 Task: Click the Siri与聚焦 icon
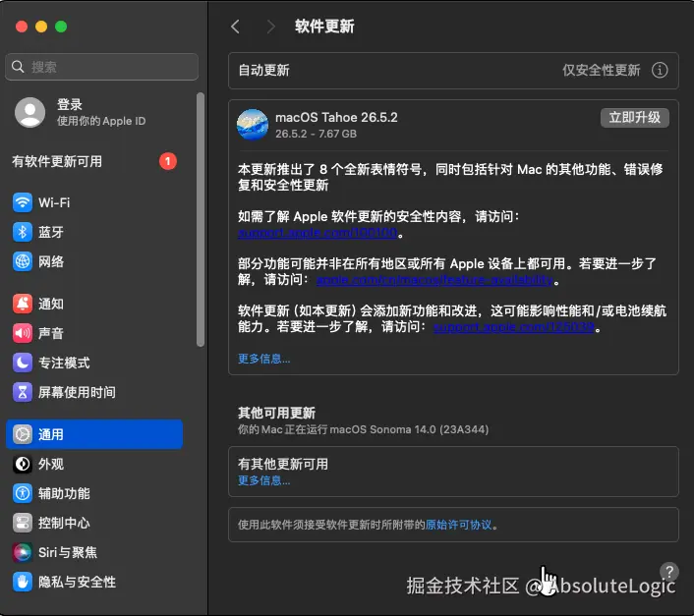click(23, 552)
